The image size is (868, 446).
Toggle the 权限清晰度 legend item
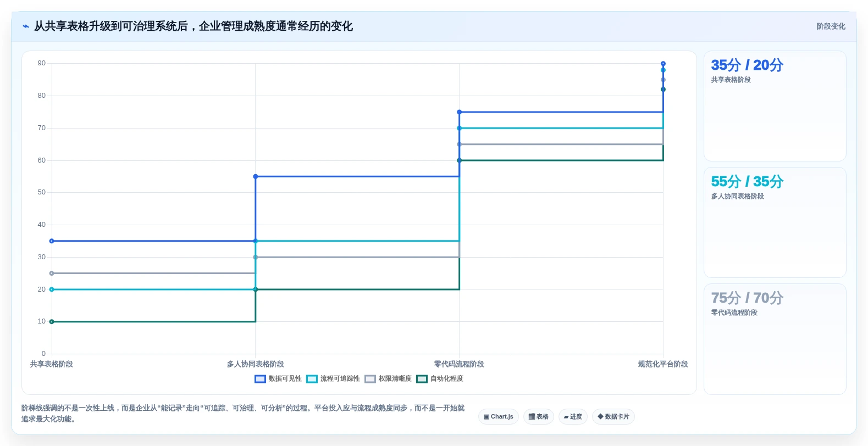click(x=388, y=379)
